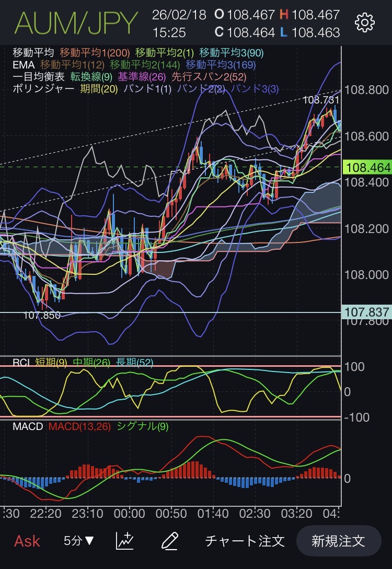Tap the RCI 長期(52) legend entry

134,362
